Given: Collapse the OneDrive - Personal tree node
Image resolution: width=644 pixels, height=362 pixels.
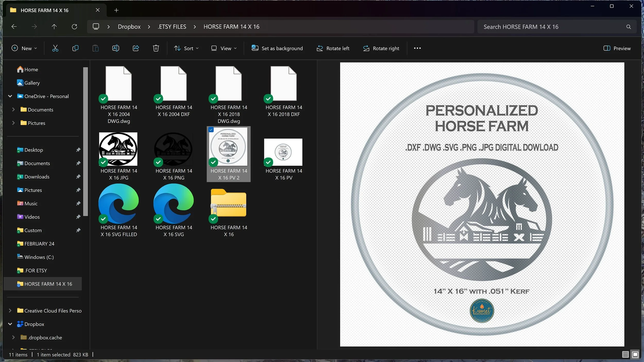Looking at the screenshot, I should coord(10,96).
